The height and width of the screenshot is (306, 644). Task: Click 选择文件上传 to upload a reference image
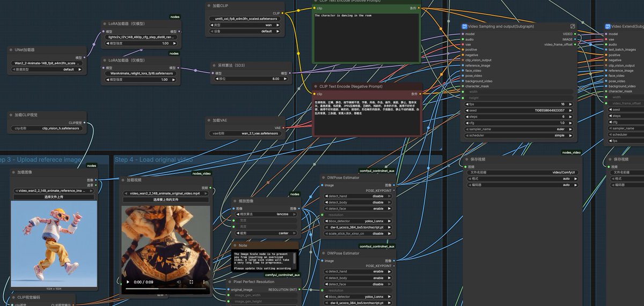pos(54,196)
